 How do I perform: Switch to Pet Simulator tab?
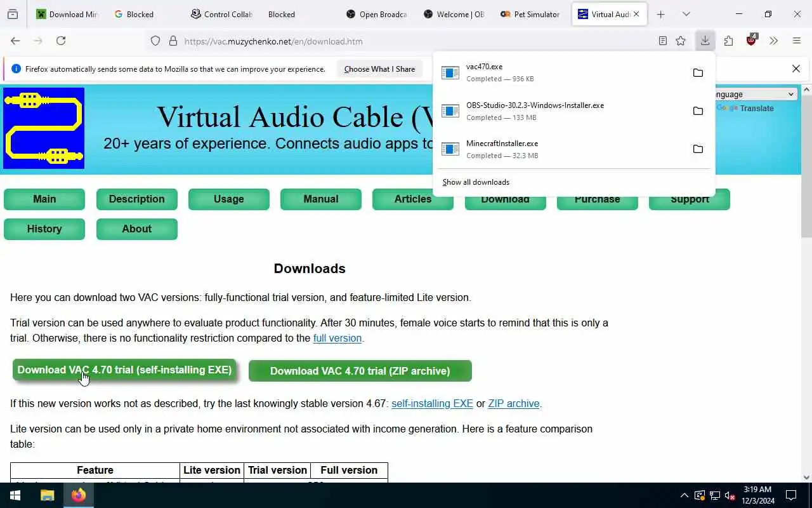click(x=532, y=14)
